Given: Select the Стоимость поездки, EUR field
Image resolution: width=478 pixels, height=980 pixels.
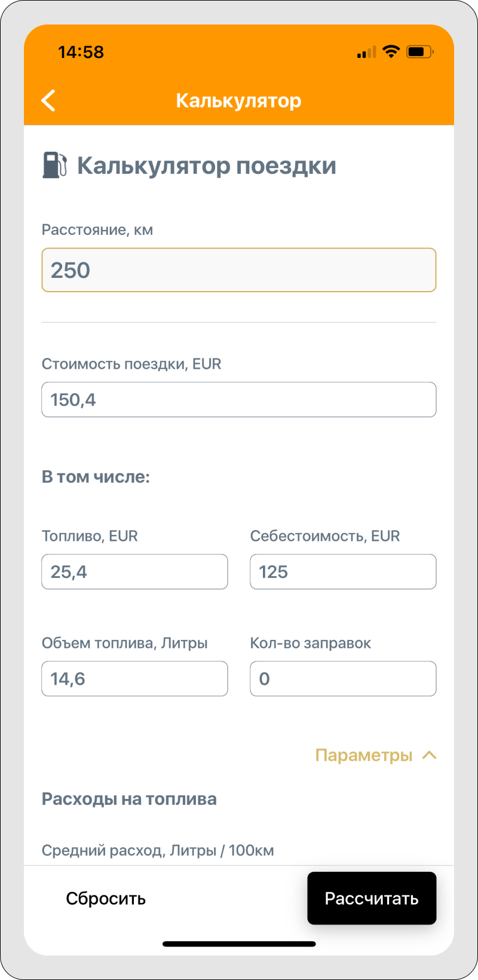Looking at the screenshot, I should pos(239,400).
